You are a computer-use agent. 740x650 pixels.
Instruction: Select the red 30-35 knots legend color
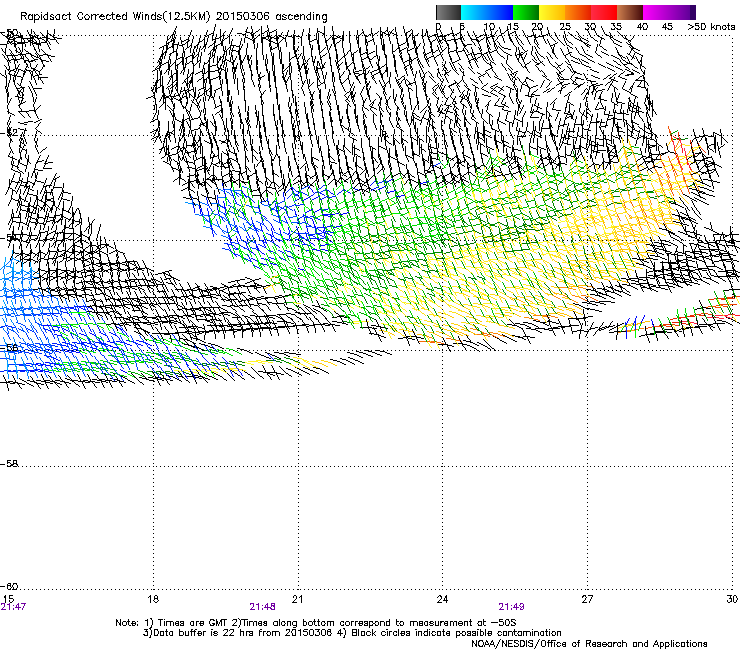point(604,12)
